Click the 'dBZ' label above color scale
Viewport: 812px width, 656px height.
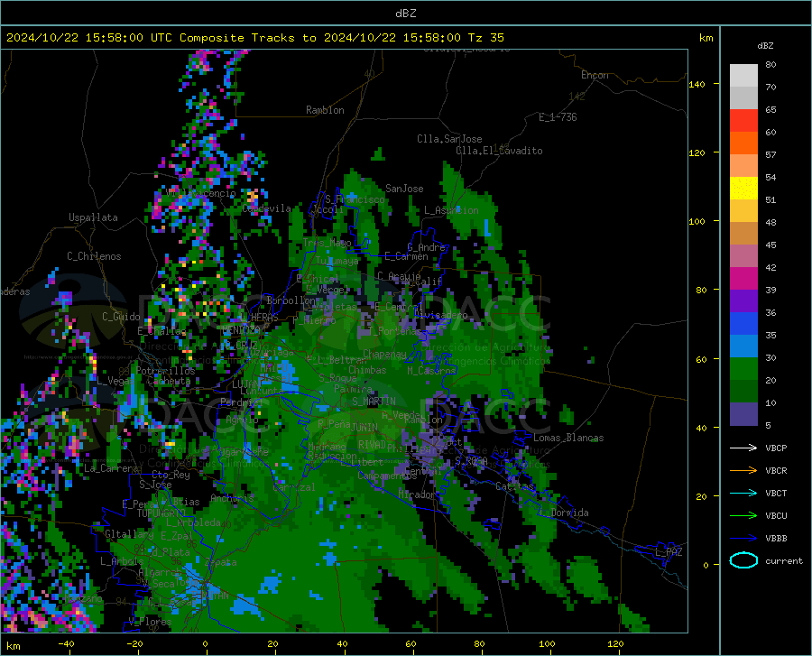point(765,45)
